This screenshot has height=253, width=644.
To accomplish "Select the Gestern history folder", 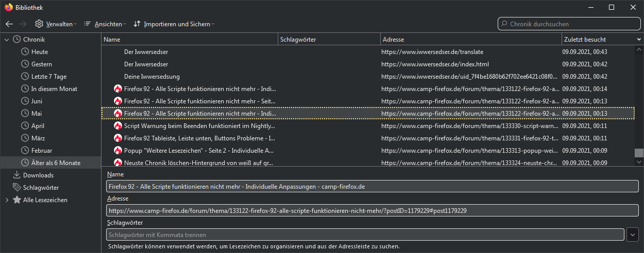I will pyautogui.click(x=42, y=64).
